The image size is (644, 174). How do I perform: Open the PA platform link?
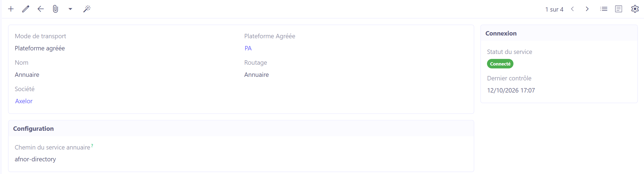coord(248,48)
